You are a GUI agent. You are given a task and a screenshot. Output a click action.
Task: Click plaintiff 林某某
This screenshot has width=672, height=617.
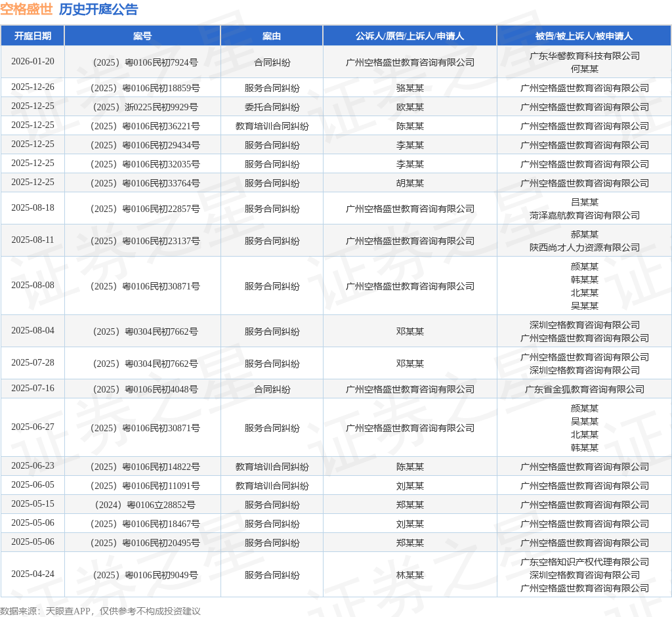410,576
